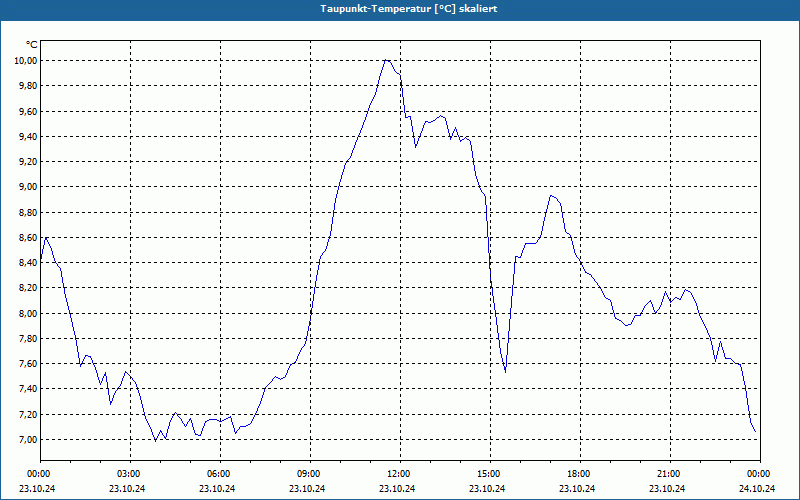The width and height of the screenshot is (800, 500).
Task: Select the '7,60' y-axis value
Action: [x=29, y=364]
